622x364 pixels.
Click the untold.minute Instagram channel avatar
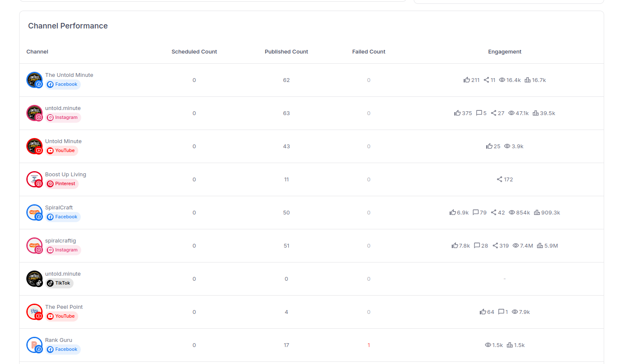[x=34, y=113]
